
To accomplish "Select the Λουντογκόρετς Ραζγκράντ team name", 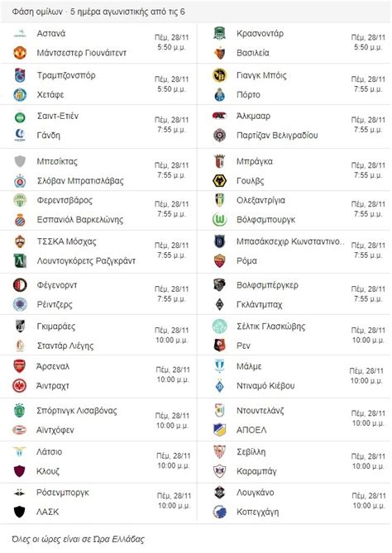I will coord(86,261).
